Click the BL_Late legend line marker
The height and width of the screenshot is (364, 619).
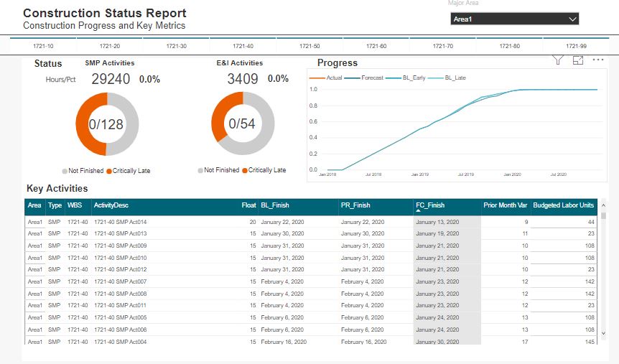point(435,78)
